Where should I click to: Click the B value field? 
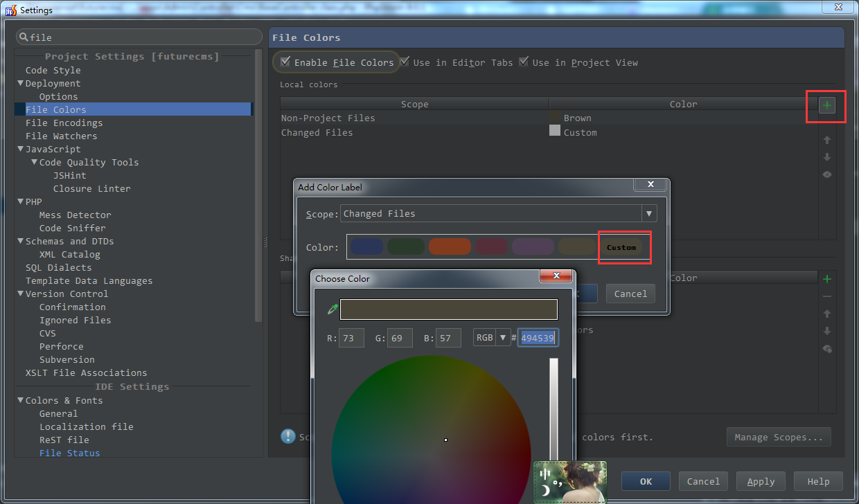click(448, 338)
